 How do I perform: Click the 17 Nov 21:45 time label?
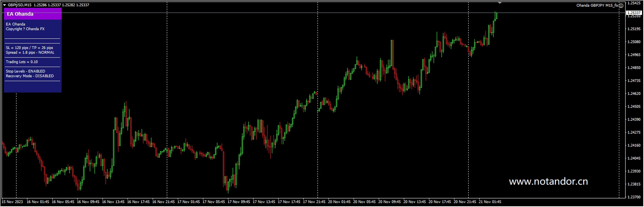click(314, 202)
